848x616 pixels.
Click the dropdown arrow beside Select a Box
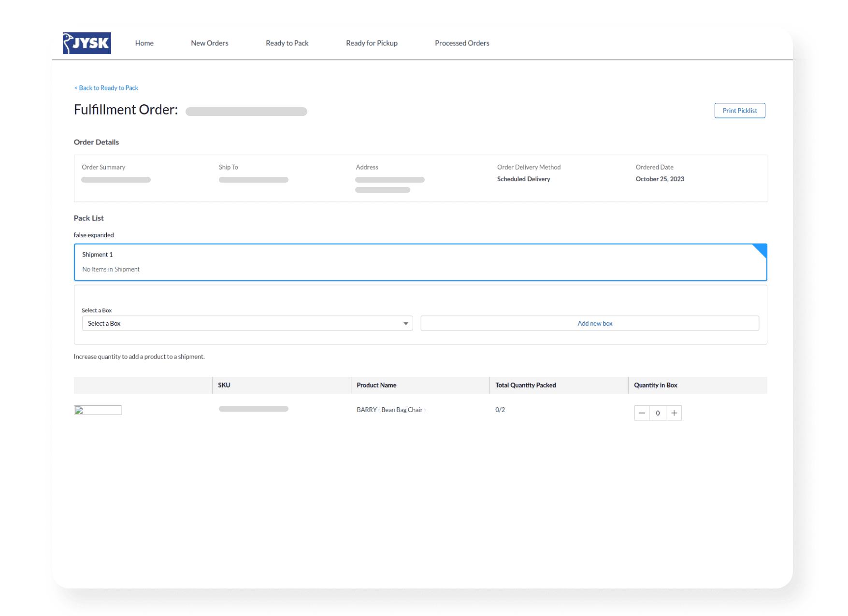click(x=405, y=323)
